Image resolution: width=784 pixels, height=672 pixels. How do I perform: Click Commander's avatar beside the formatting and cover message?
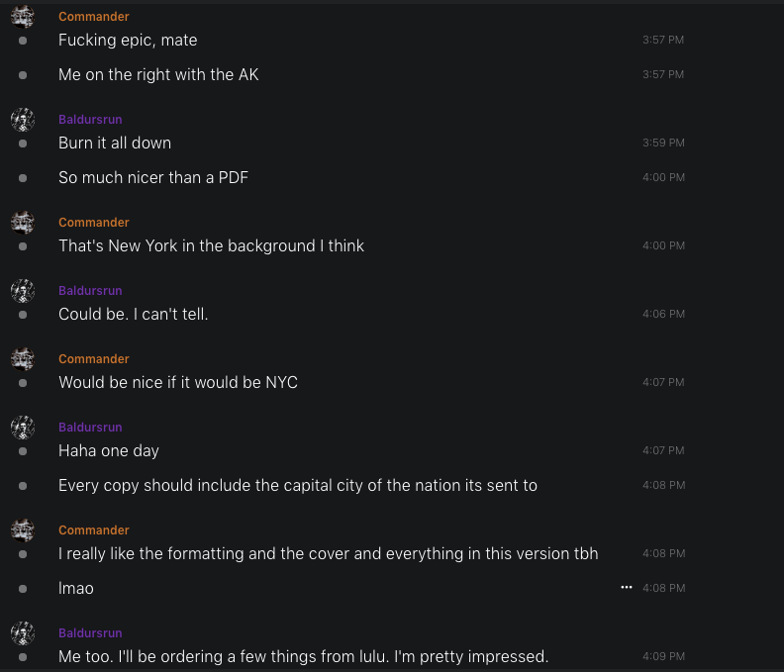tap(23, 530)
